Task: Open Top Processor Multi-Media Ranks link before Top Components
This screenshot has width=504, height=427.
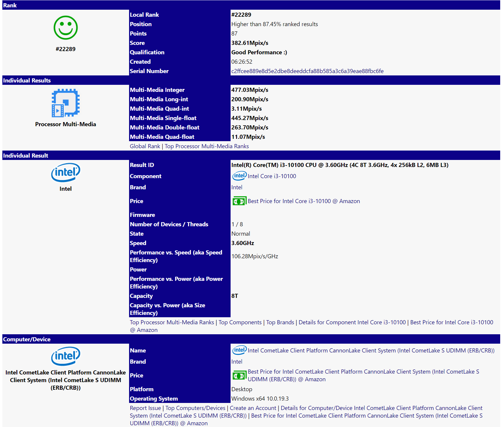Action: [172, 322]
